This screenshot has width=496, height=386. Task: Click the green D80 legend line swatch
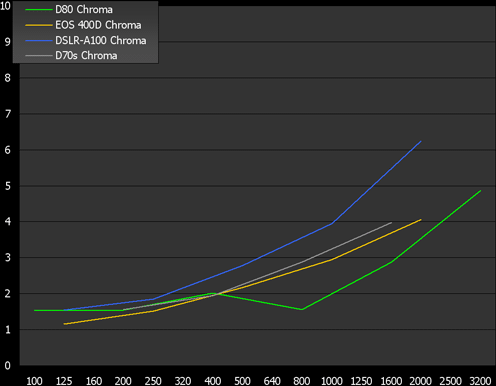point(39,10)
